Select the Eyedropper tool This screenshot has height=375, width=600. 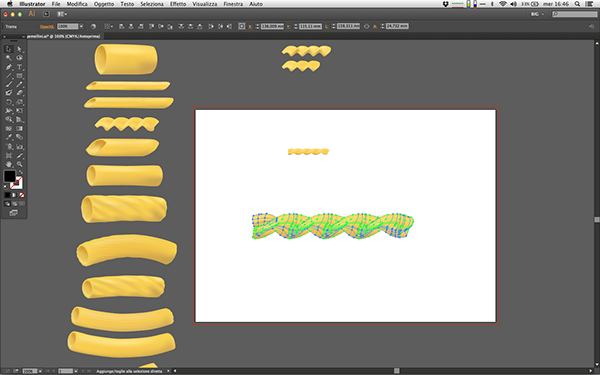(9, 137)
